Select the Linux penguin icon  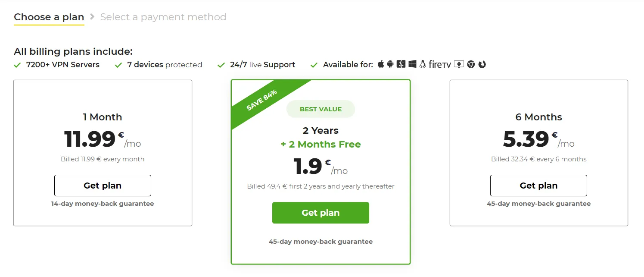(x=423, y=63)
